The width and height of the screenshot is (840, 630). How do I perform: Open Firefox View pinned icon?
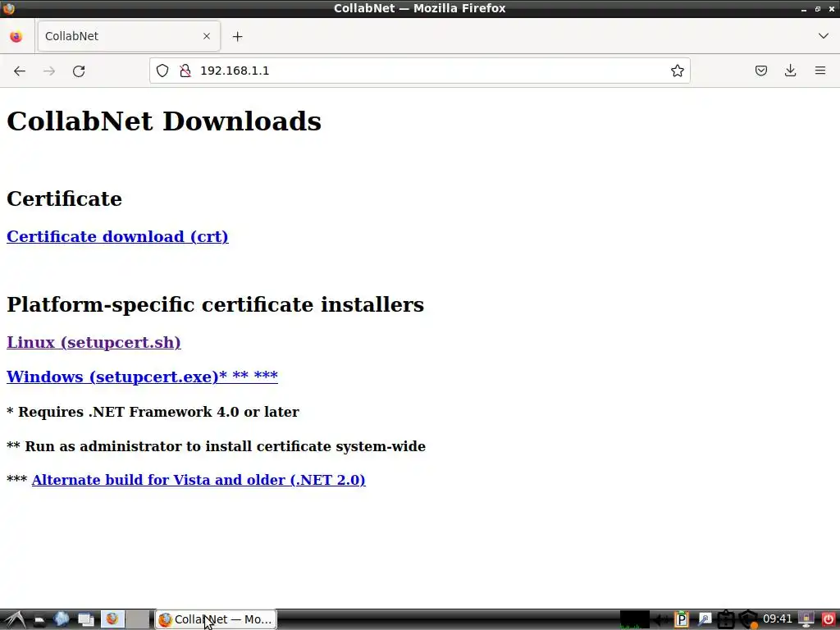click(16, 36)
